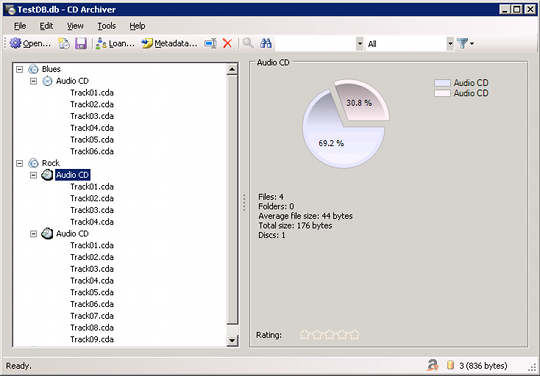Click the Loan... toolbar button label
540x376 pixels.
122,44
